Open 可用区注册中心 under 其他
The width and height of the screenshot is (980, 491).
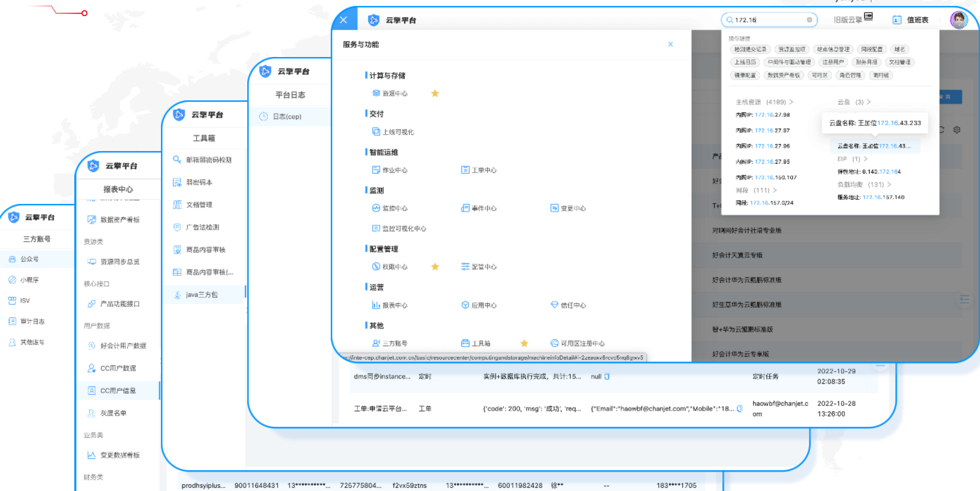coord(577,343)
